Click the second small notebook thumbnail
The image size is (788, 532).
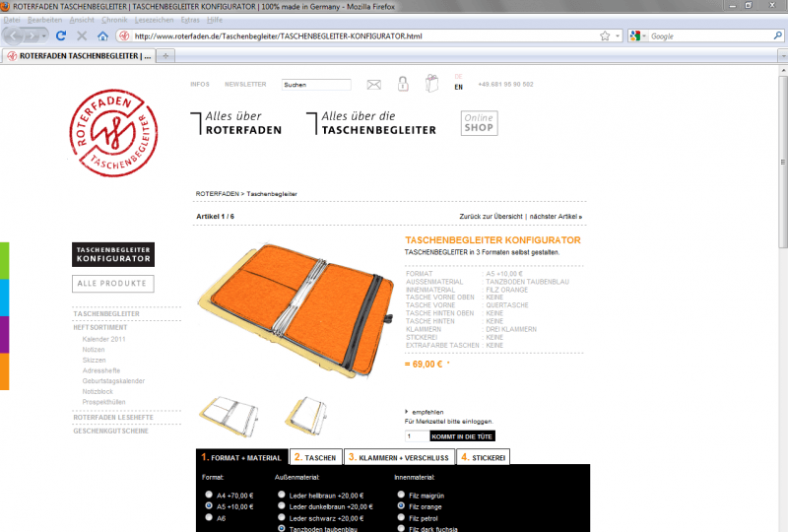click(306, 417)
